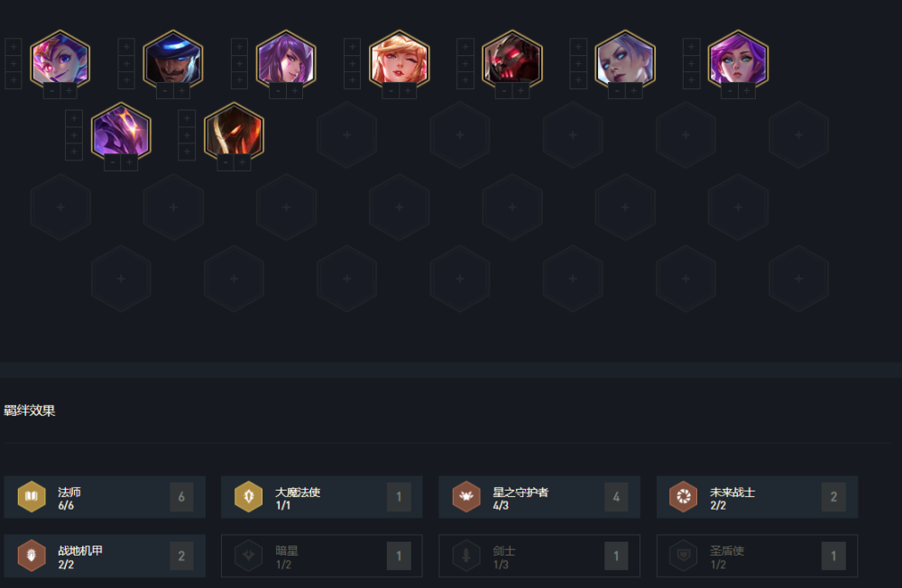This screenshot has height=588, width=902.
Task: Click the plus stepper under the fiery champion
Action: click(242, 163)
